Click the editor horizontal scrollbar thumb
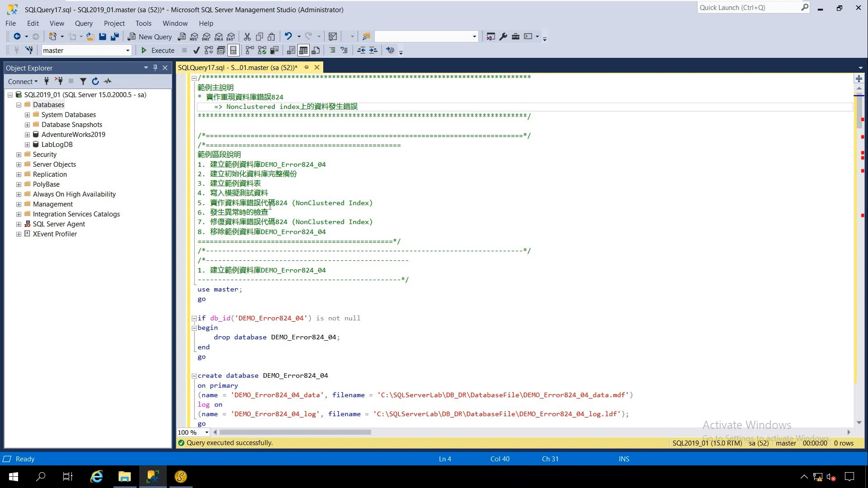This screenshot has width=868, height=488. click(295, 432)
